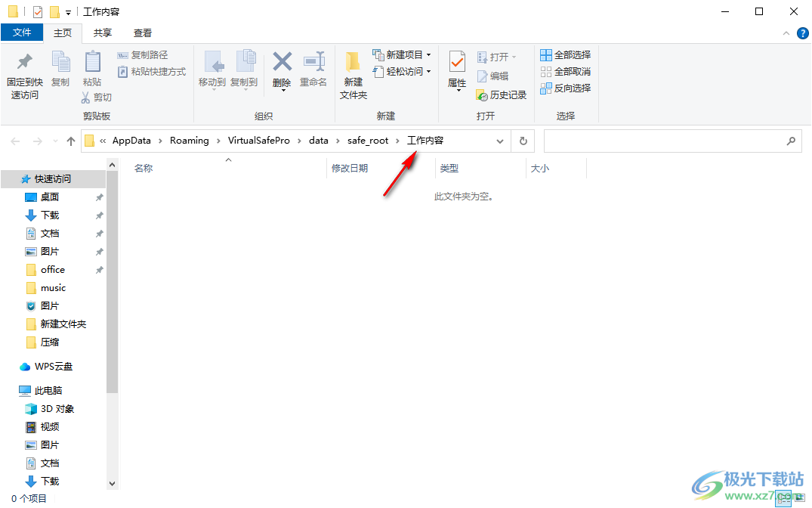The image size is (812, 508).
Task: Click the Copy ribbon icon
Action: coord(60,69)
